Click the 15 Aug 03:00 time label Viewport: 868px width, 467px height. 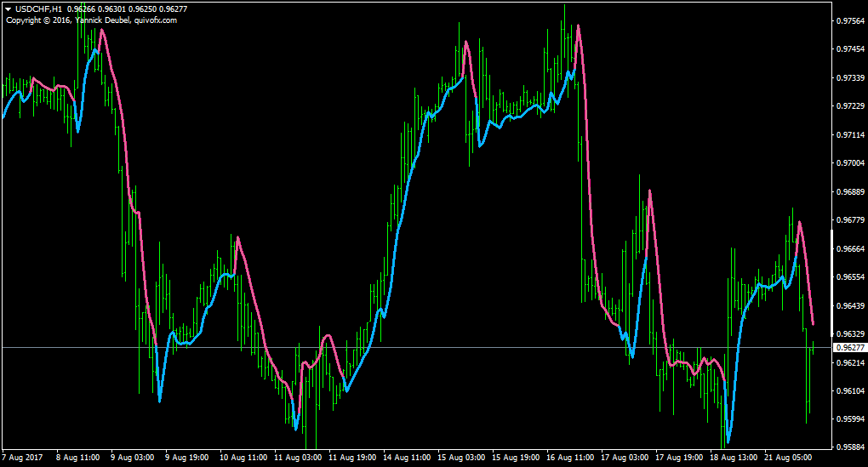[462, 458]
